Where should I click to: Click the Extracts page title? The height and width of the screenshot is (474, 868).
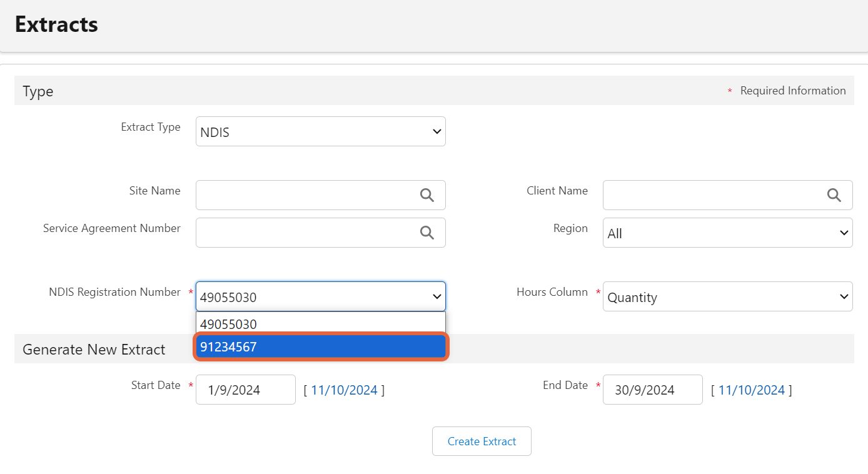pos(56,24)
